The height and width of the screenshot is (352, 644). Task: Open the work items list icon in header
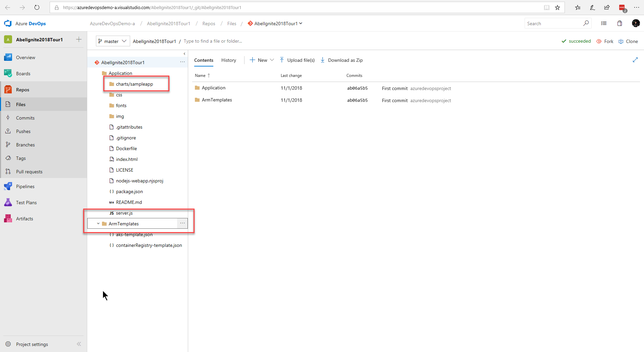pos(604,23)
